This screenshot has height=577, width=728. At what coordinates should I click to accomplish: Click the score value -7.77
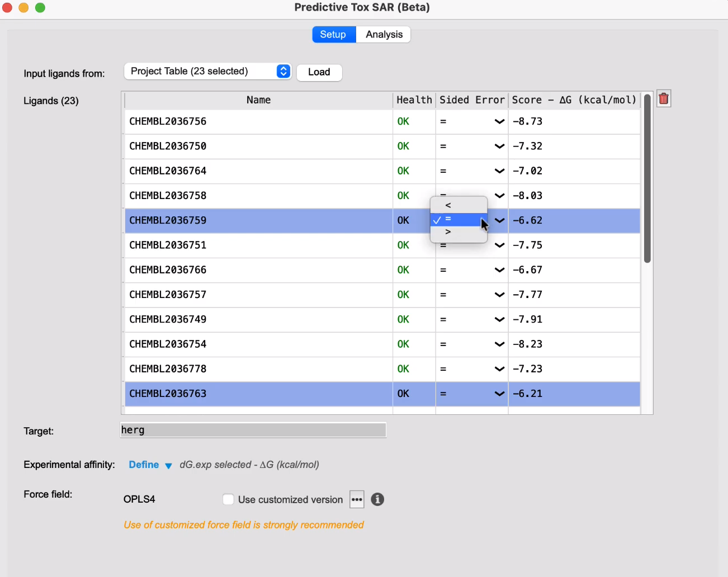[527, 295]
